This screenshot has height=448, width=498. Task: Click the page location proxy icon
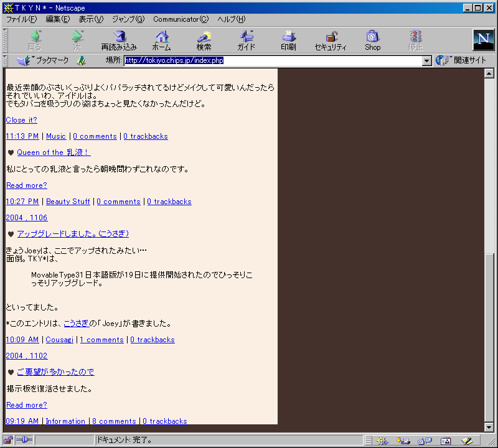pos(82,60)
